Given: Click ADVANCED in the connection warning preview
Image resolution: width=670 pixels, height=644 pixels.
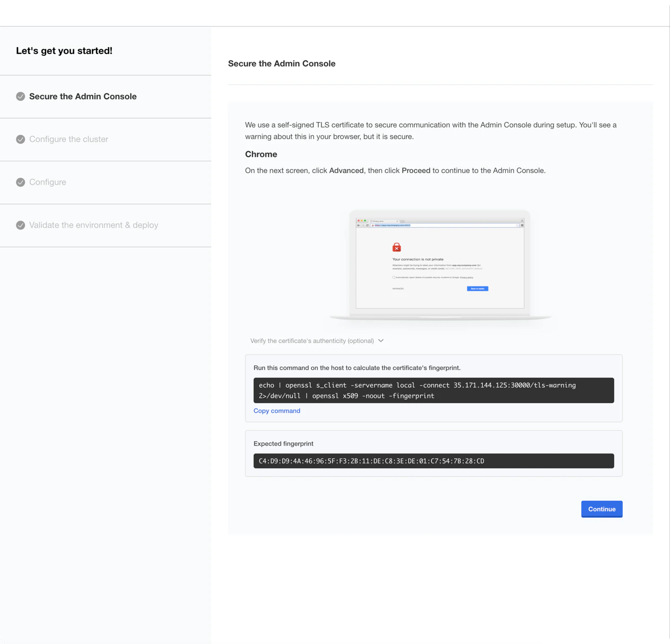Looking at the screenshot, I should point(398,289).
